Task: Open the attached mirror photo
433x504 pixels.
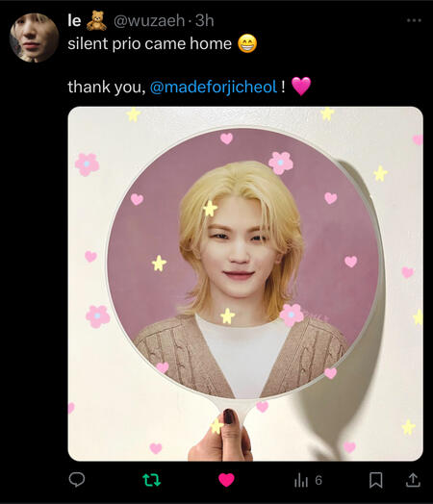Action: coord(245,284)
